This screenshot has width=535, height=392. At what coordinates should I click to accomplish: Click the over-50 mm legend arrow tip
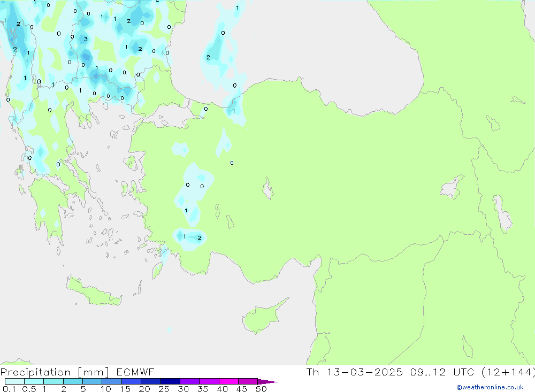click(x=267, y=382)
